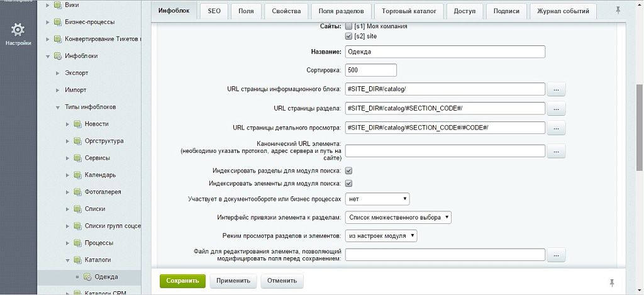Click the pin icon in the bottom bar
This screenshot has height=295, width=644.
tap(612, 282)
